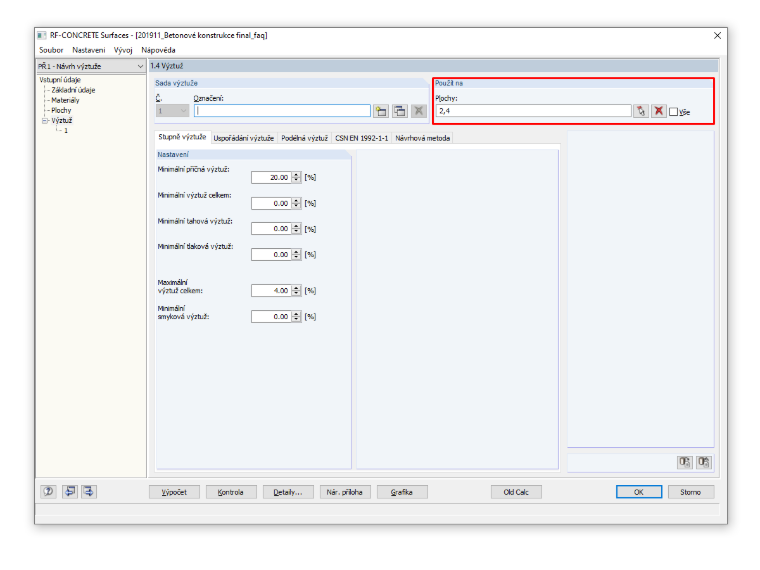The height and width of the screenshot is (570, 760).
Task: Click the Minimální tlaková výztuž value field
Action: point(271,254)
